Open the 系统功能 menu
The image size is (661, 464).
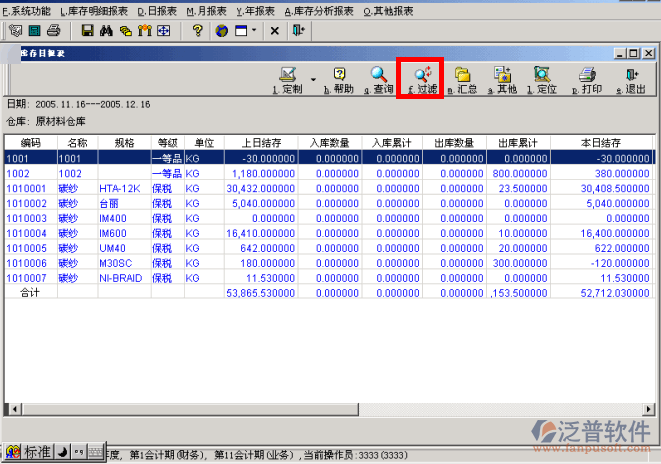[27, 10]
